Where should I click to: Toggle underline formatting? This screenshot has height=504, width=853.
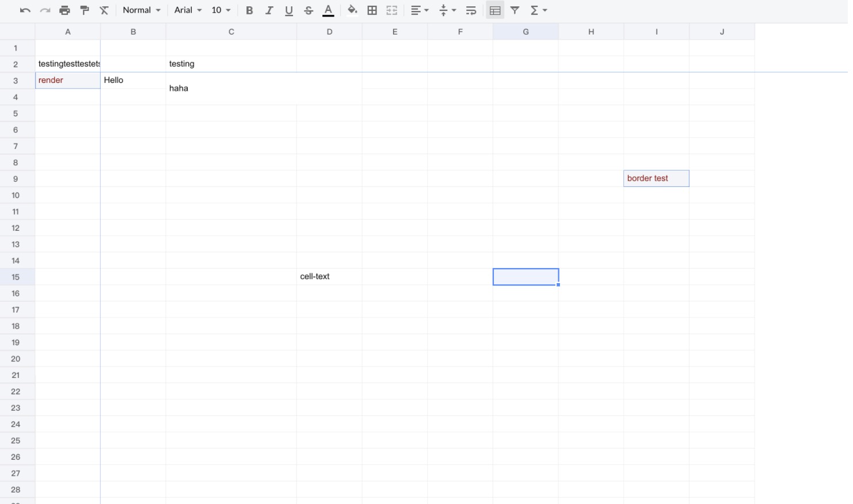(x=289, y=10)
